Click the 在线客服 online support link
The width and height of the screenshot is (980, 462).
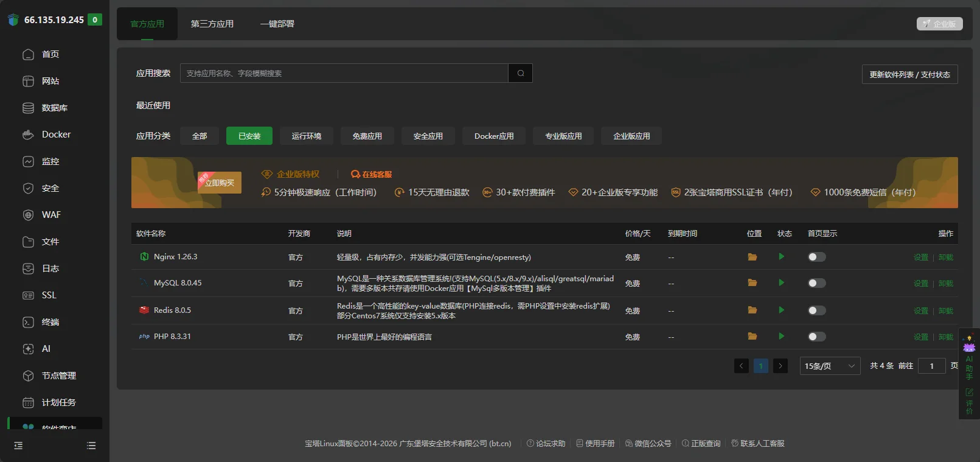point(372,174)
